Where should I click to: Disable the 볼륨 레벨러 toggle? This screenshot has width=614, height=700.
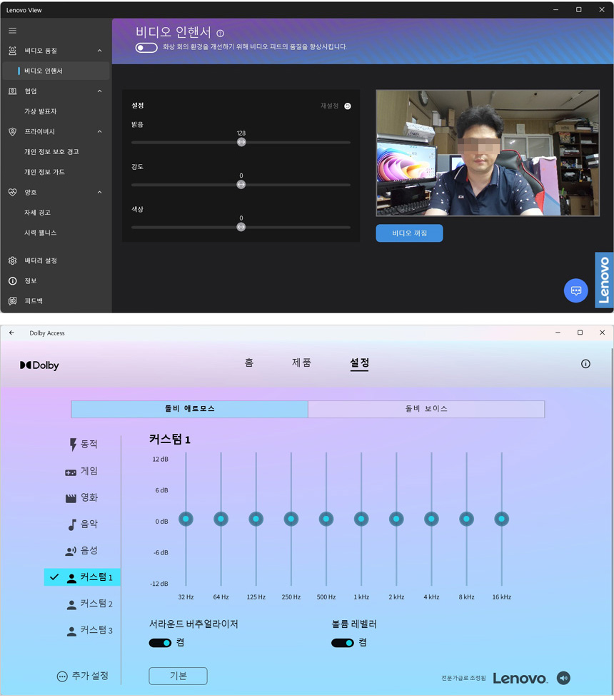point(343,643)
